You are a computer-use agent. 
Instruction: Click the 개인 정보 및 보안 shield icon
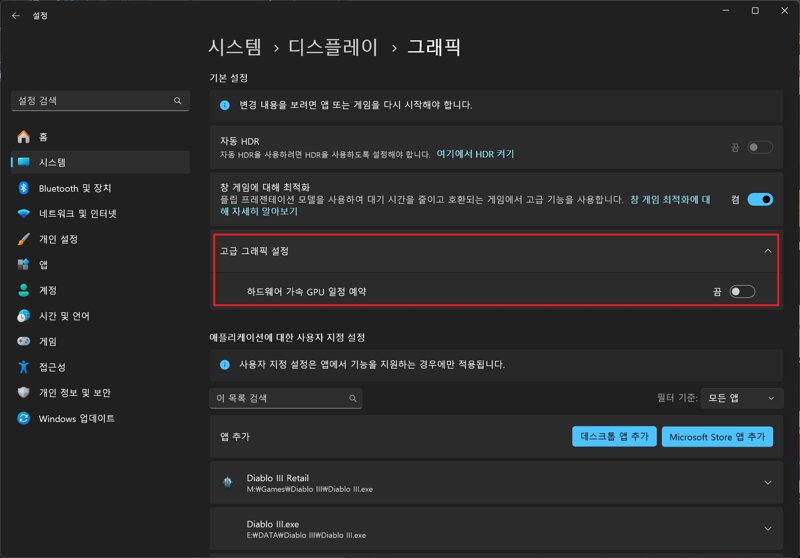(x=23, y=392)
